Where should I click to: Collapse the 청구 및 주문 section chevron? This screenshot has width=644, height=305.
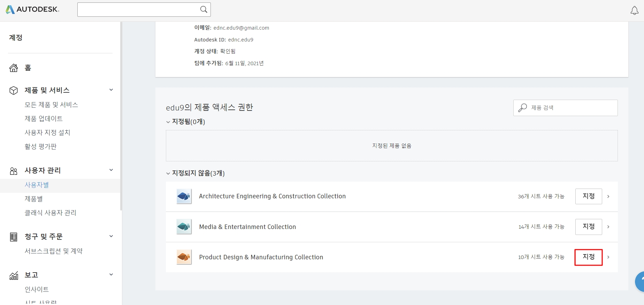click(x=111, y=236)
